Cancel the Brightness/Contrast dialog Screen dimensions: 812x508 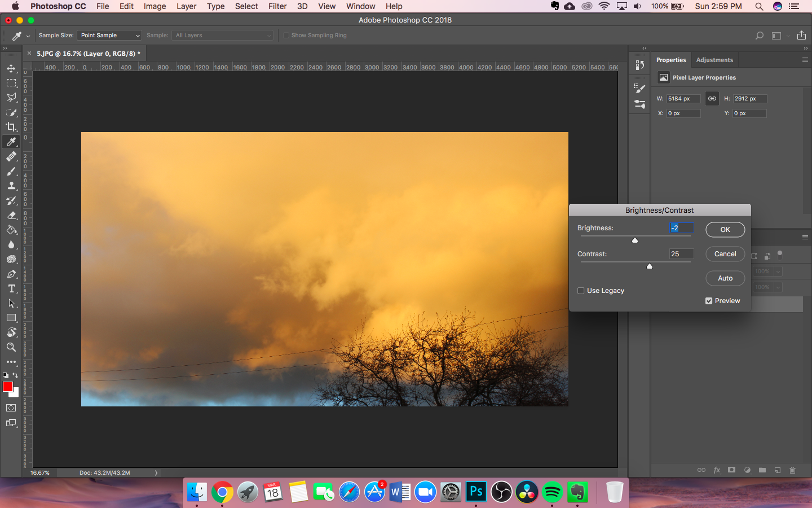725,254
